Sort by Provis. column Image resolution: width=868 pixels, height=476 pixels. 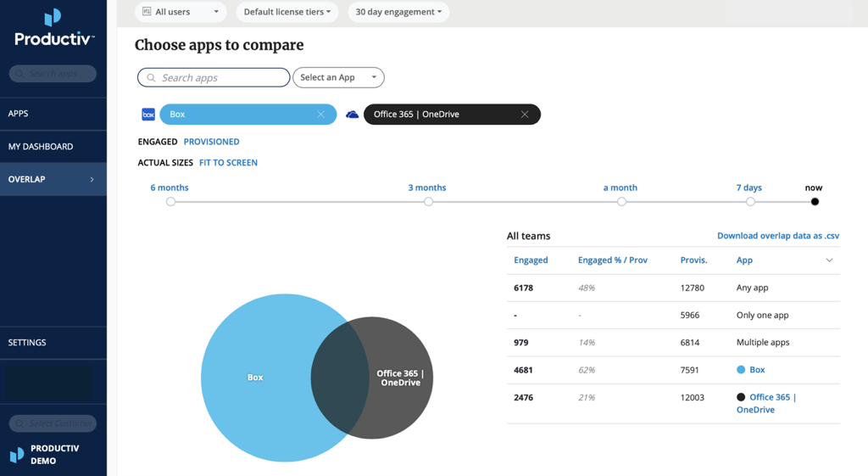coord(693,260)
